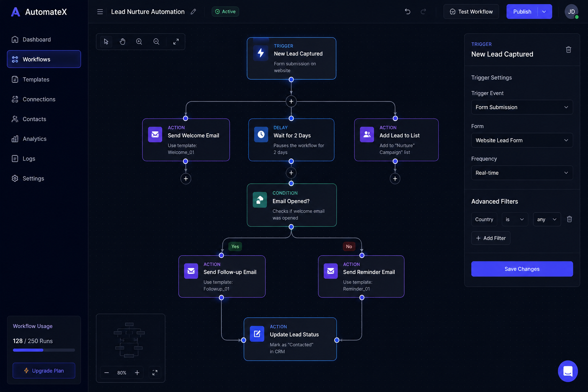Open Workflows in sidebar

point(44,59)
